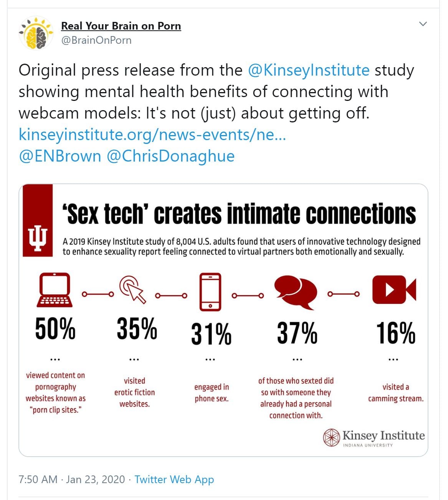Click the Kinsey Institute logo

(x=374, y=438)
